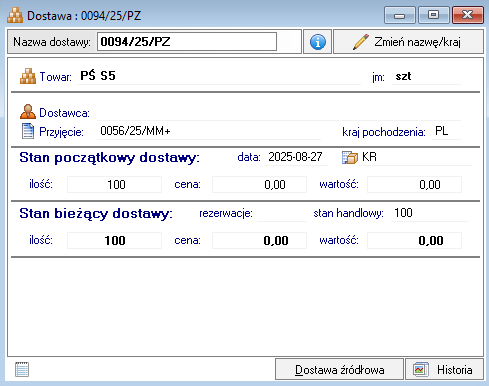Click date value 2025-08-27

295,157
